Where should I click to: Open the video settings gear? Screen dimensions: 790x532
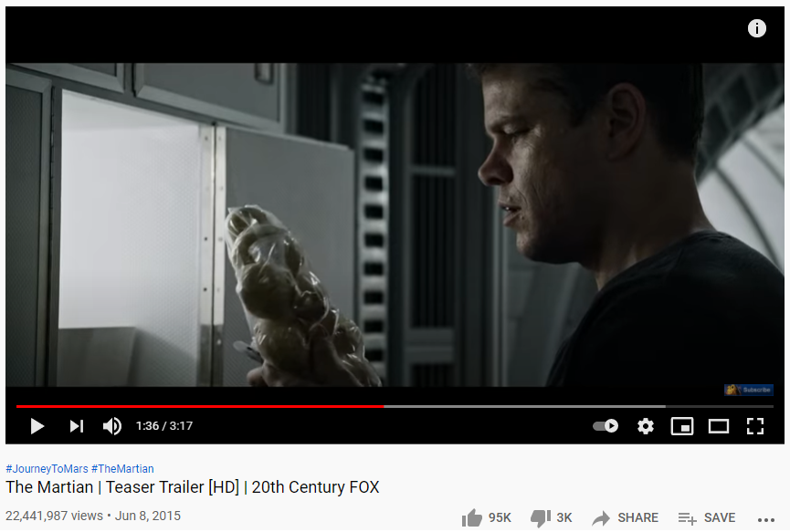tap(646, 426)
